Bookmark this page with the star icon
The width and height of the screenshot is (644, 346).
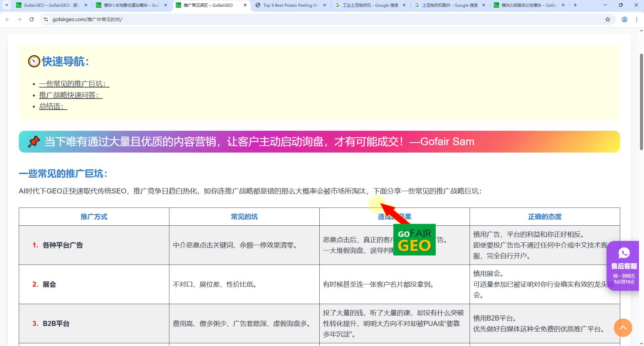click(607, 19)
